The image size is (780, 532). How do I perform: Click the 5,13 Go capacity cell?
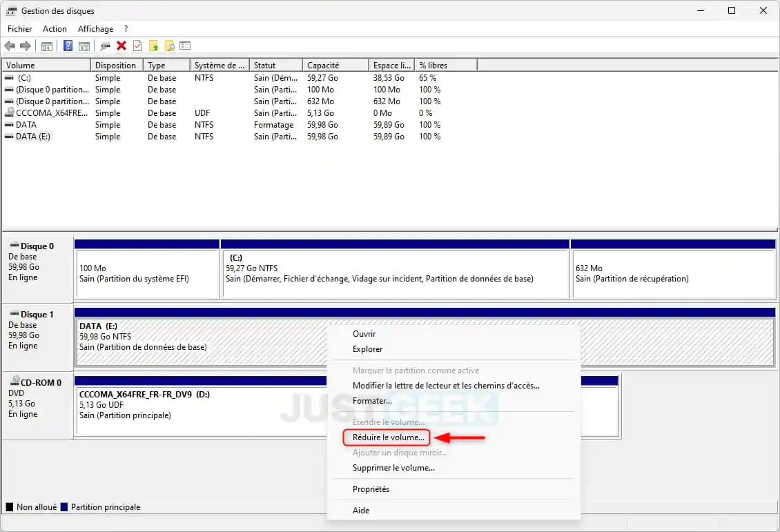[320, 113]
